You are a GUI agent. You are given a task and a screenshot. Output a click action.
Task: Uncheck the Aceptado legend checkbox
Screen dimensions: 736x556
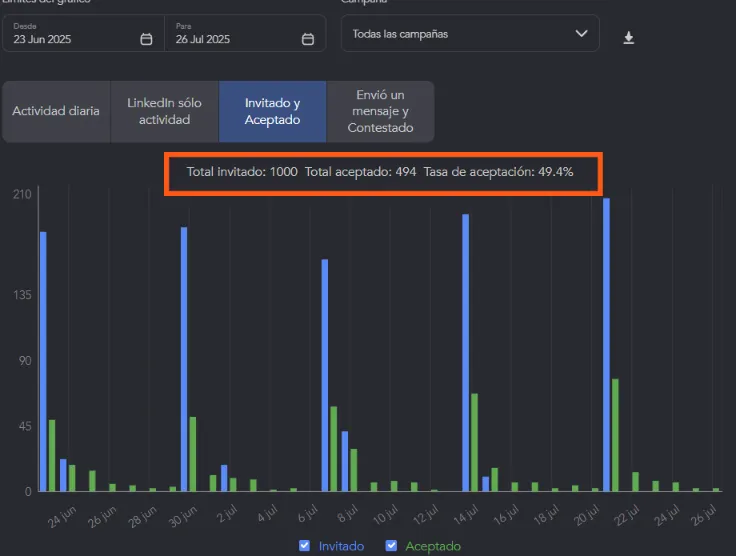[x=391, y=546]
